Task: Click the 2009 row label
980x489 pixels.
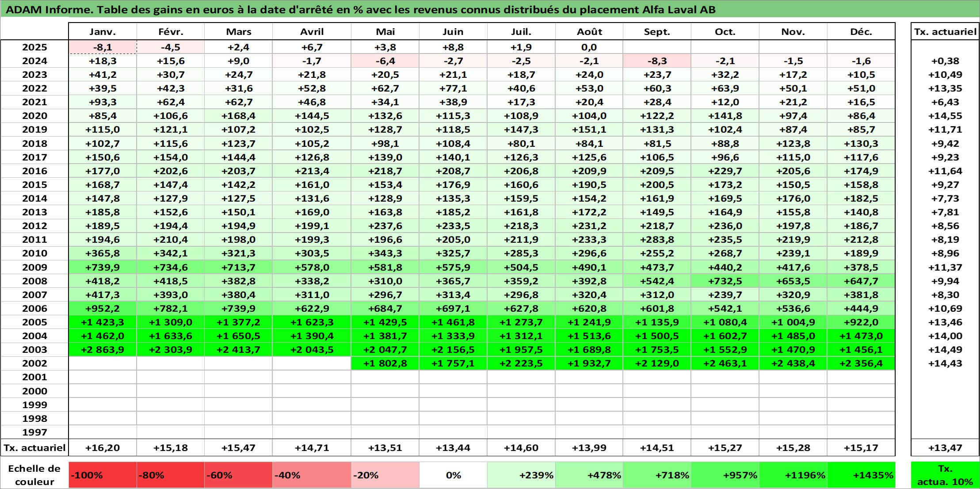Action: point(34,267)
